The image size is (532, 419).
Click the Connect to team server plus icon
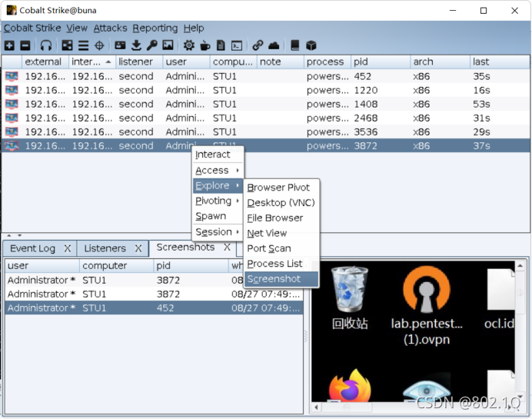coord(9,45)
